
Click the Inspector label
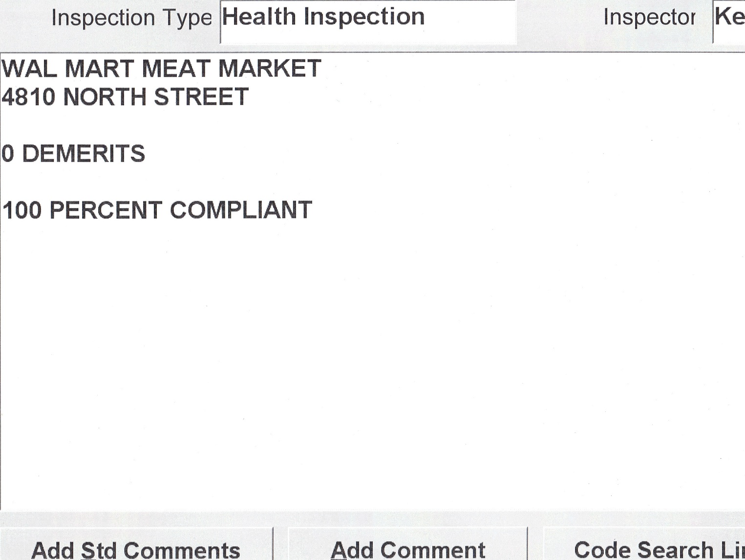pyautogui.click(x=649, y=18)
